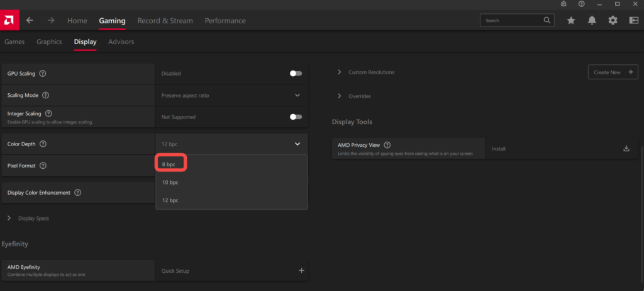Click in the Search field

pos(511,20)
